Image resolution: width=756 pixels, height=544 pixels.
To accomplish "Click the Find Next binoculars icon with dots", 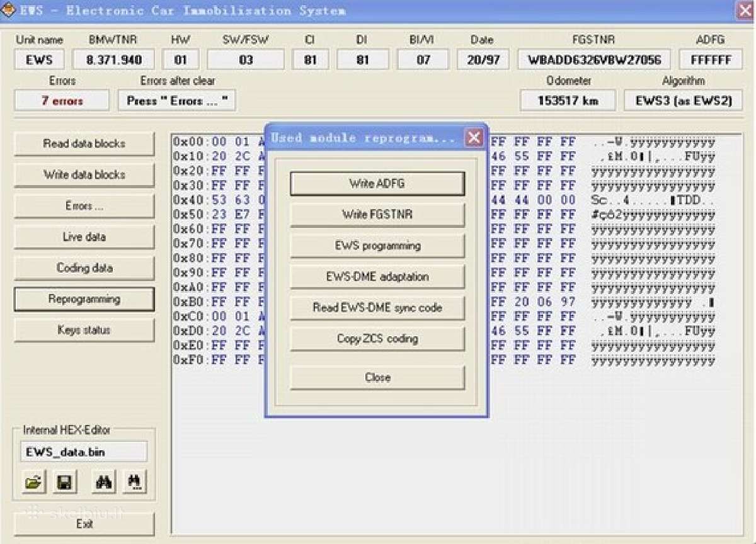I will pyautogui.click(x=135, y=484).
